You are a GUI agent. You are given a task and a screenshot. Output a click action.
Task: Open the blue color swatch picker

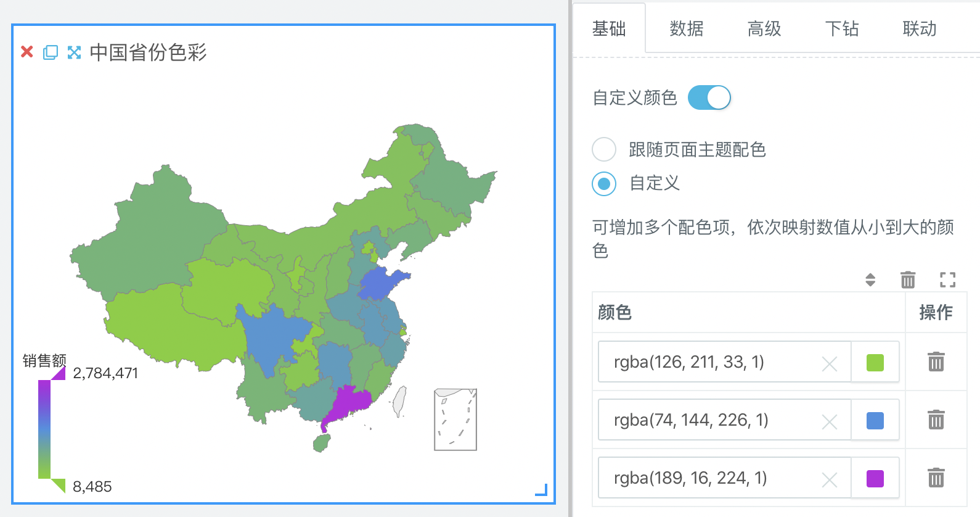click(x=875, y=420)
